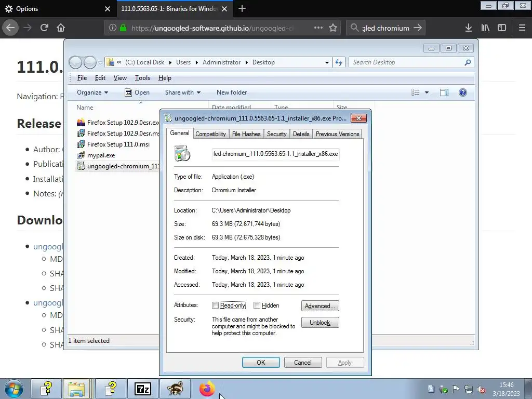
Task: Click Firefox icon in taskbar
Action: (x=207, y=389)
